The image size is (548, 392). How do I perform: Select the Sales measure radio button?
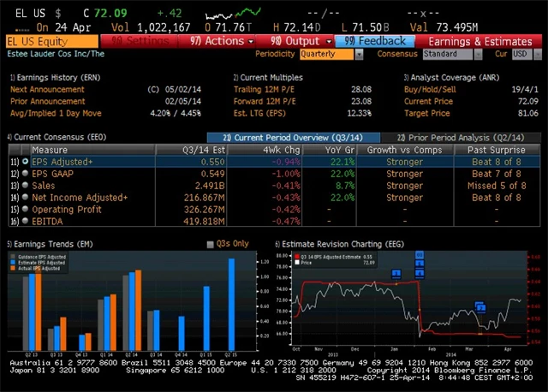[25, 185]
